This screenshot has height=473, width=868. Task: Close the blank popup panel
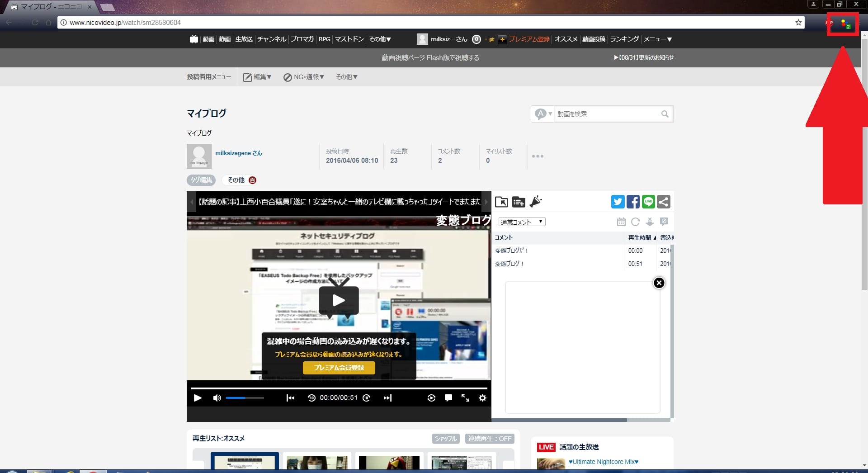pos(659,283)
